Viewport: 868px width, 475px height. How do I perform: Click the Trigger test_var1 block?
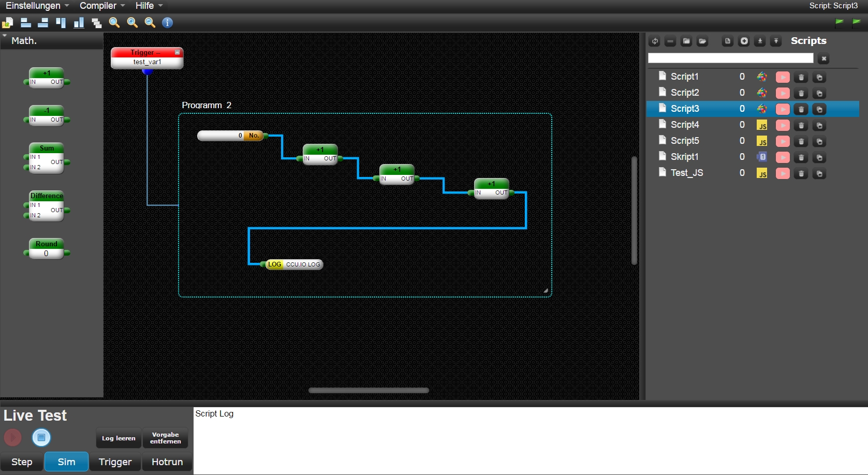(x=147, y=58)
